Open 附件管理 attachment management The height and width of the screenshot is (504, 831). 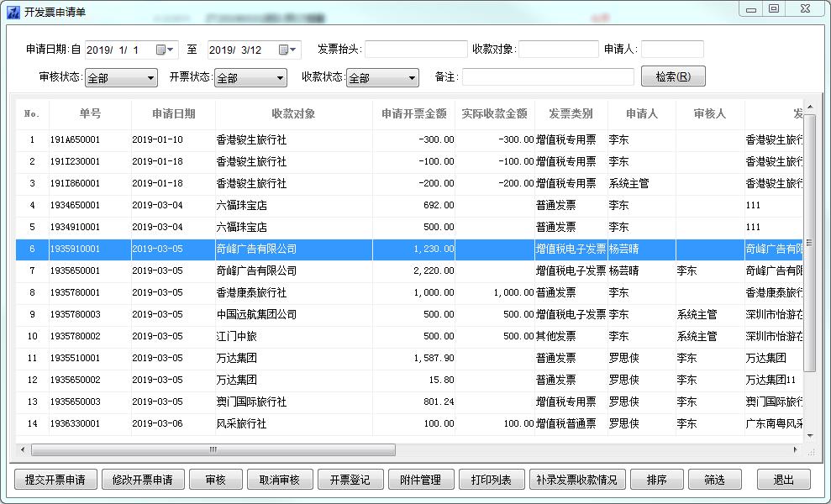(x=420, y=480)
